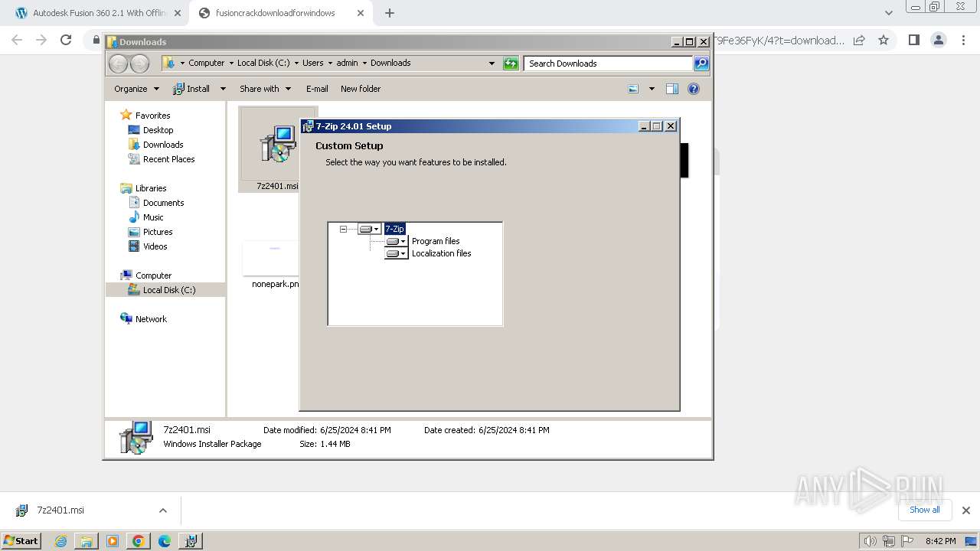980x551 pixels.
Task: Open the Chrome menu dots
Action: (x=964, y=40)
